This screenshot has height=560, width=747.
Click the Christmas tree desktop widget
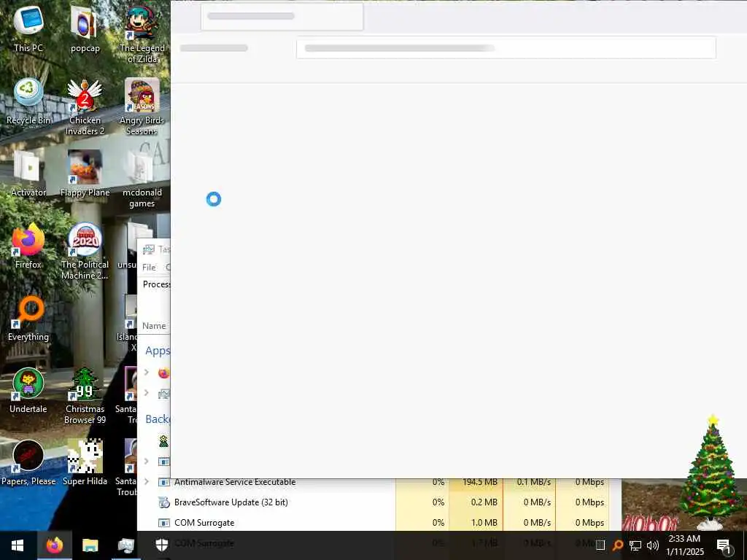[x=712, y=472]
